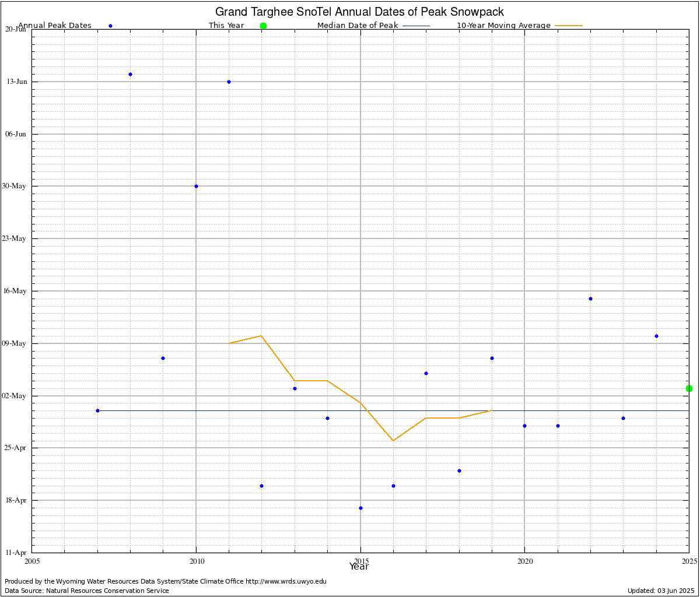Click the 25-Apr y-axis label
Screen dimensions: 700x597
(x=16, y=448)
